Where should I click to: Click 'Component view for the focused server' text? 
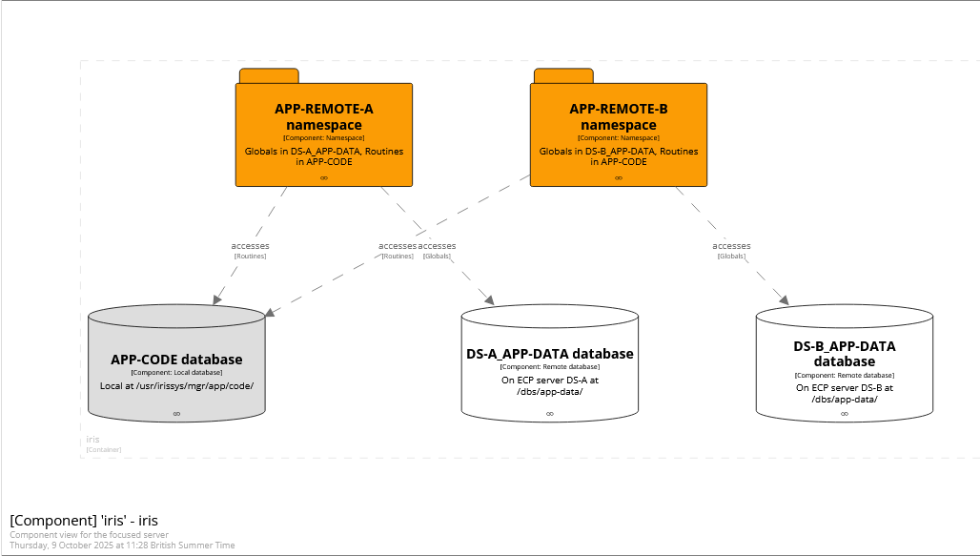pos(89,535)
